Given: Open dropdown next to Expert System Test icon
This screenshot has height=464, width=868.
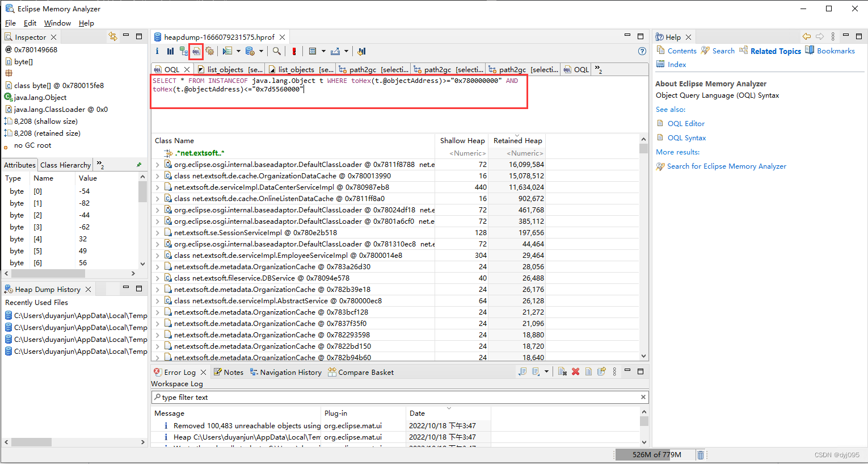Looking at the screenshot, I should point(238,51).
